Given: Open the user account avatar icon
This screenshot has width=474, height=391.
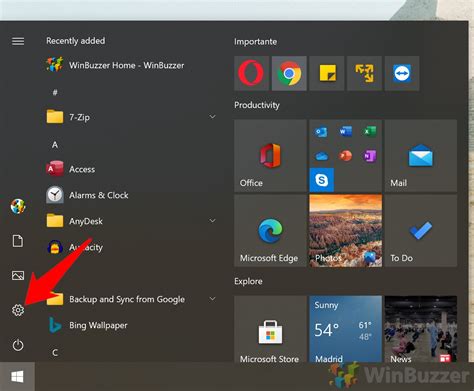Looking at the screenshot, I should tap(18, 206).
